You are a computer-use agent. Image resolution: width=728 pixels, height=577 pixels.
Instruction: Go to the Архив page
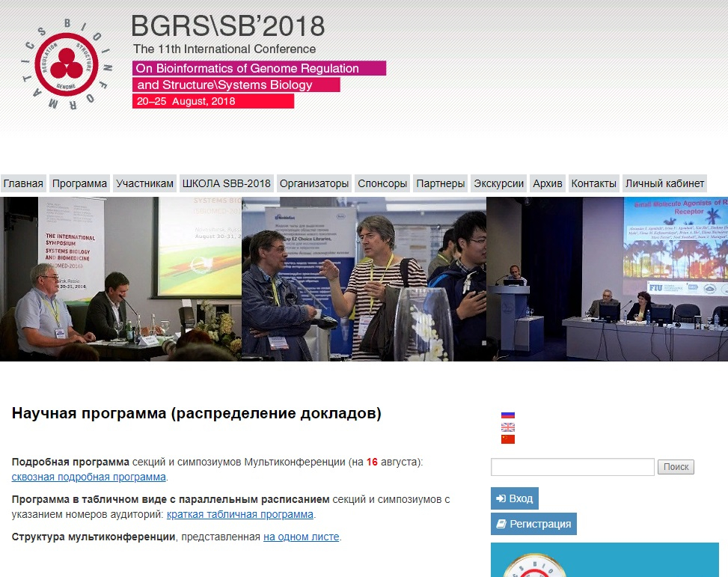coord(548,183)
